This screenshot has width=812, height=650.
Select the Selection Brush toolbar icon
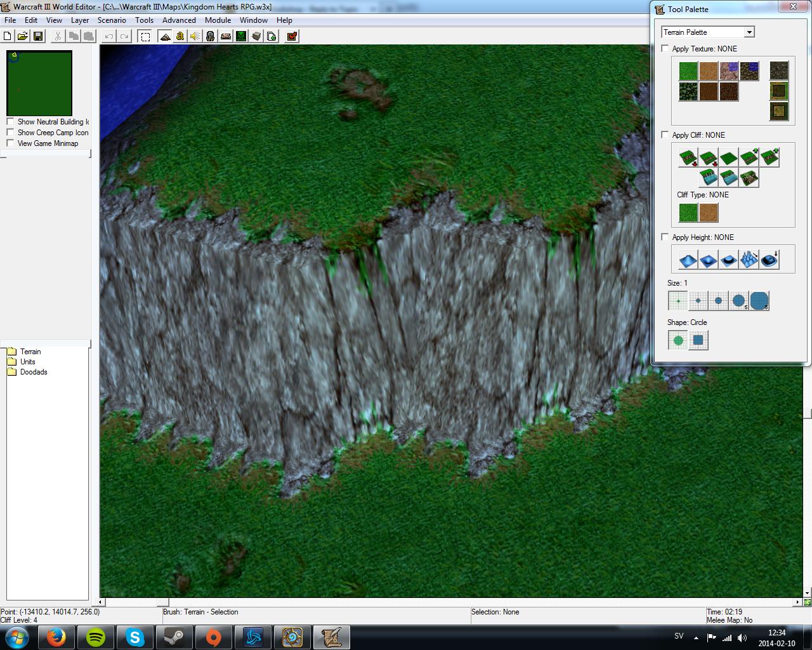pos(145,36)
